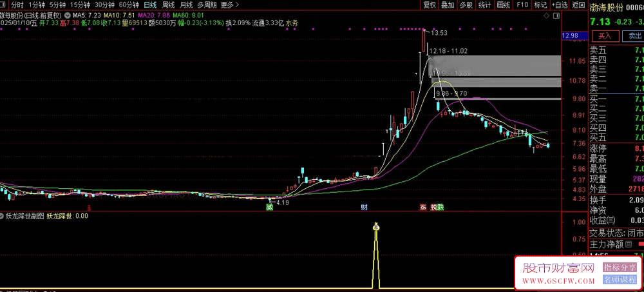
Task: Click the 水务 sector label
Action: pos(292,23)
